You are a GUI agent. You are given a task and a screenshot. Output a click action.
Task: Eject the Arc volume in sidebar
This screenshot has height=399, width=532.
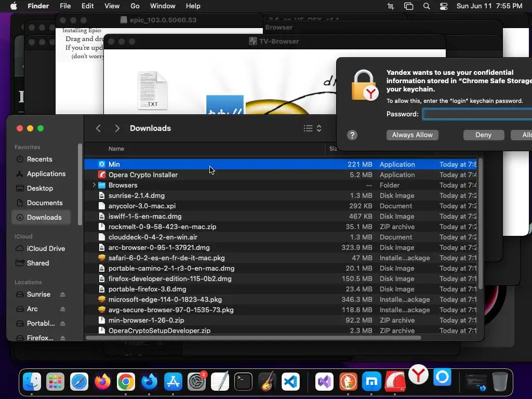(63, 309)
